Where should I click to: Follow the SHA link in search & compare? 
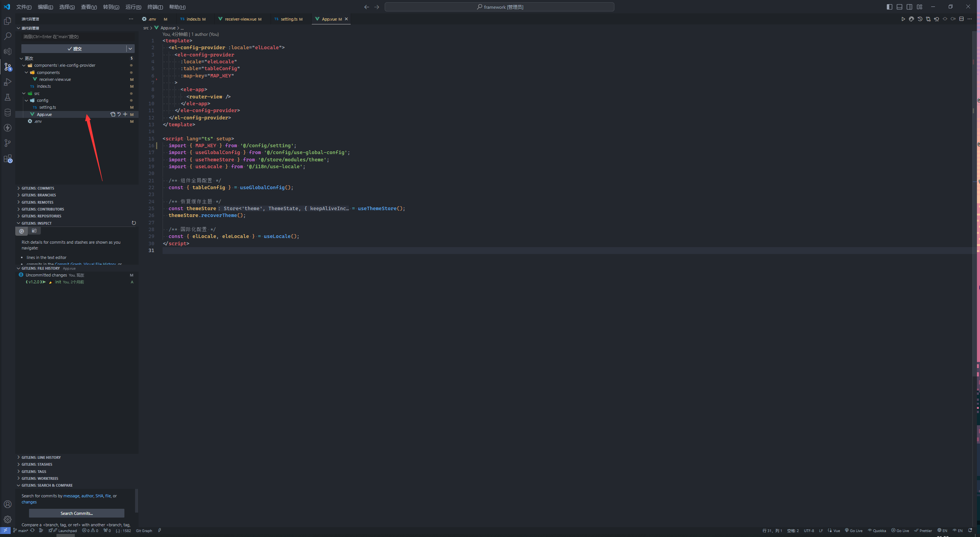coord(99,496)
